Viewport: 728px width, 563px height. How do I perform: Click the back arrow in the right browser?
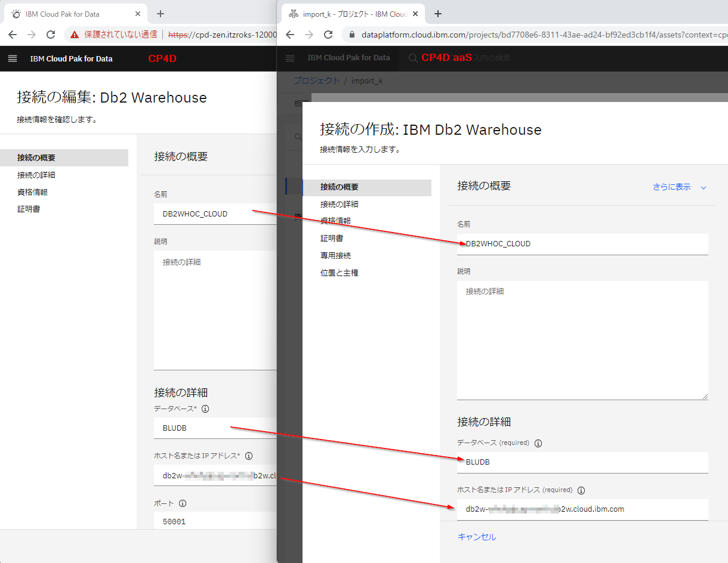point(290,35)
